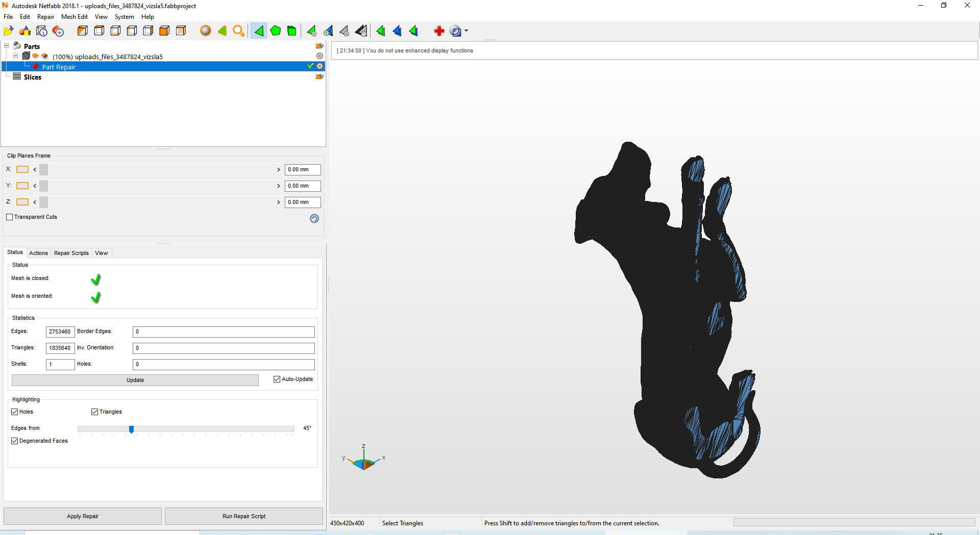Click the green triangle add-plus tool
Image resolution: width=980 pixels, height=535 pixels.
[311, 31]
